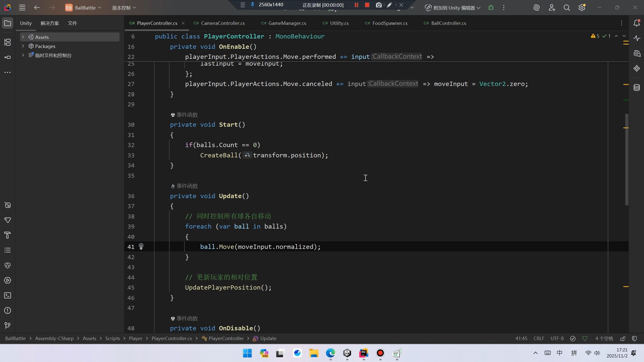This screenshot has width=644, height=362.
Task: Switch to the GameManager.cs tab
Action: pyautogui.click(x=287, y=23)
